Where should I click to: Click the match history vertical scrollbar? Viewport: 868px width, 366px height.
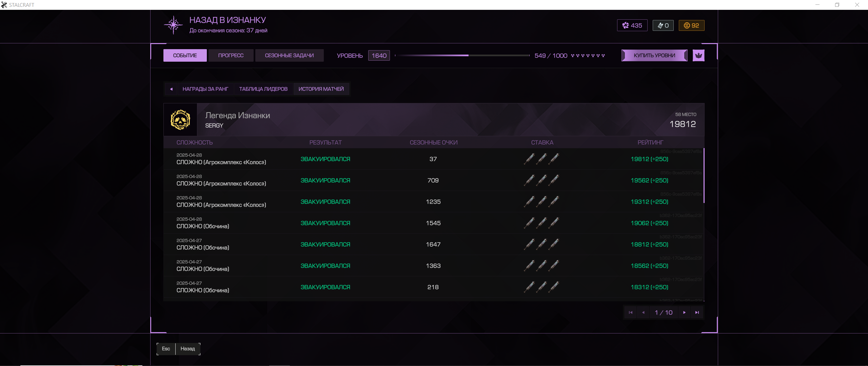tap(704, 176)
